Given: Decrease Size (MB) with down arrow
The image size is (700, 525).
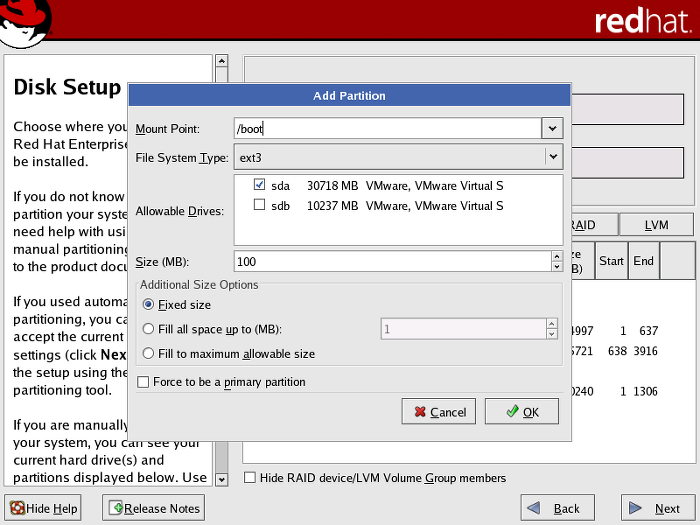Looking at the screenshot, I should (x=557, y=267).
